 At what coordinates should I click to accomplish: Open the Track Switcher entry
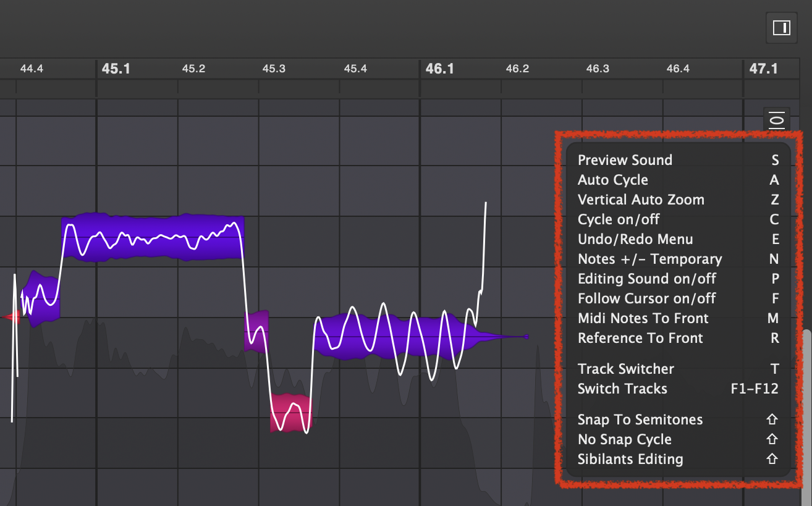coord(625,369)
